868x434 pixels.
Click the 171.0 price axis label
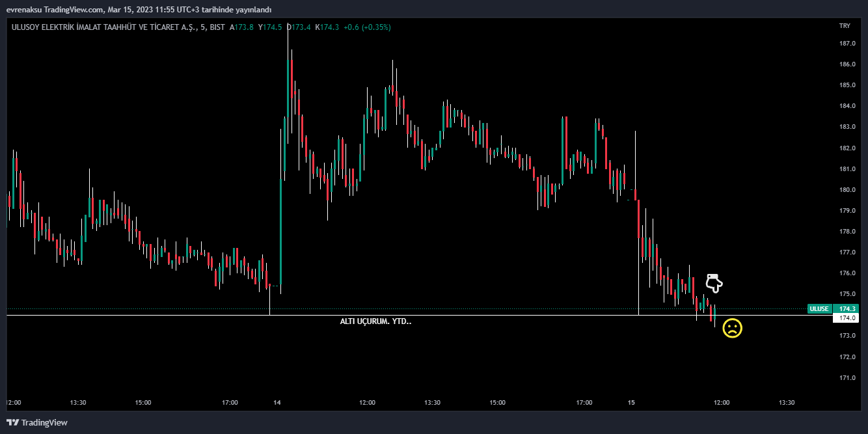pyautogui.click(x=847, y=378)
